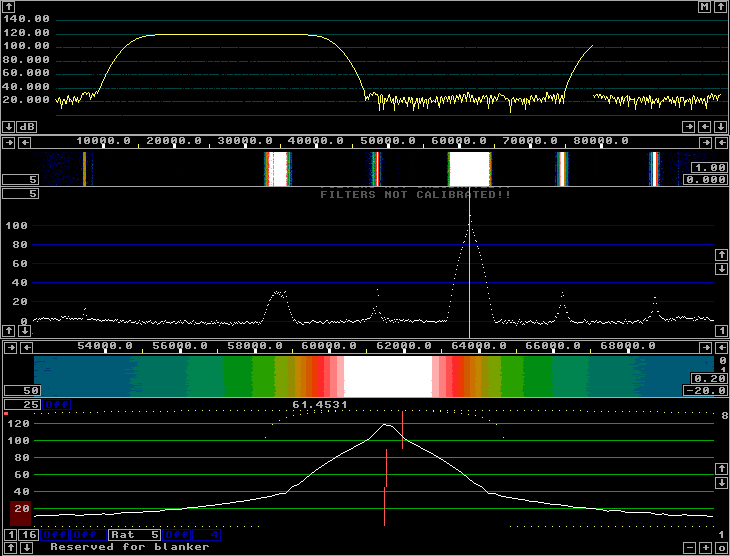
Task: Click the left arrow at the top spectrum's bottom-right
Action: (706, 126)
